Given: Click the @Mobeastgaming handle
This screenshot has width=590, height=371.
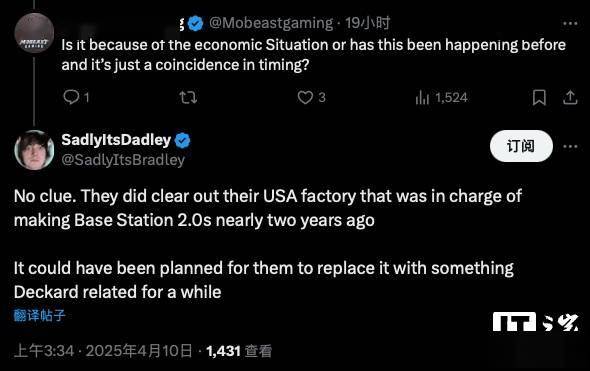Looking at the screenshot, I should tap(271, 23).
